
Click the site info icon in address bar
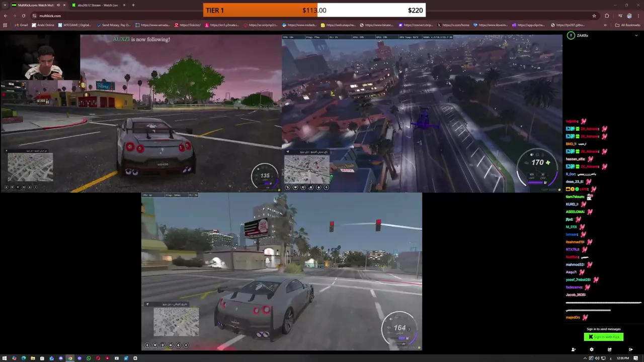click(x=34, y=16)
